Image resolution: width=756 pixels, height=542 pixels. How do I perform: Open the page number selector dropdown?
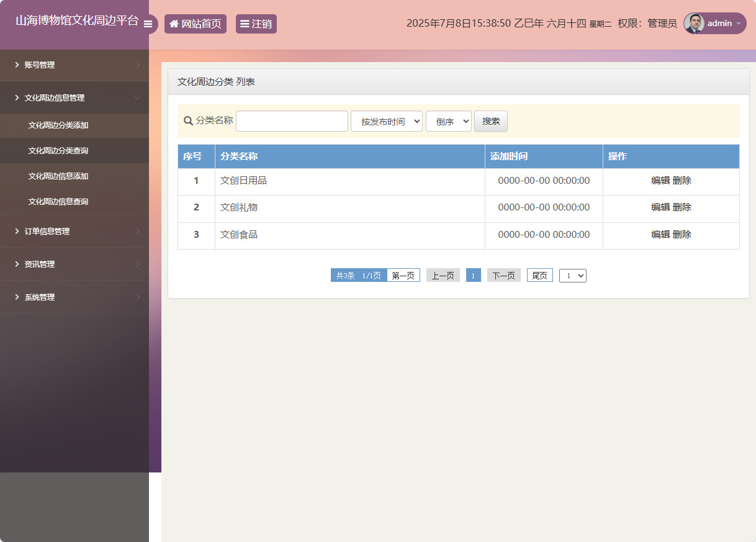click(x=572, y=276)
